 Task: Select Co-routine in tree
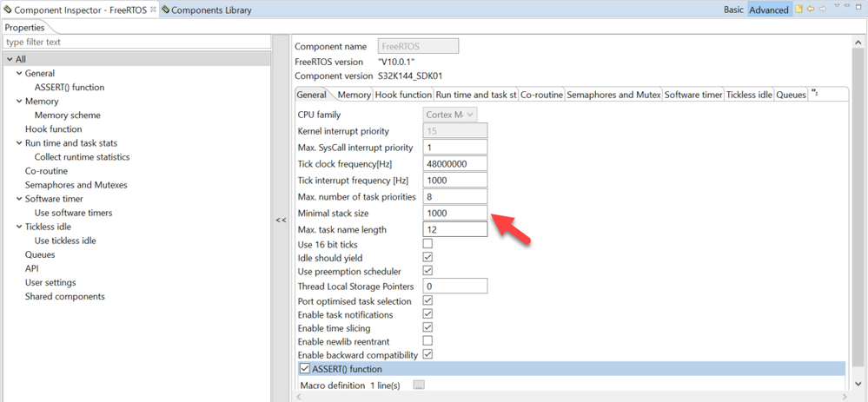pyautogui.click(x=46, y=171)
